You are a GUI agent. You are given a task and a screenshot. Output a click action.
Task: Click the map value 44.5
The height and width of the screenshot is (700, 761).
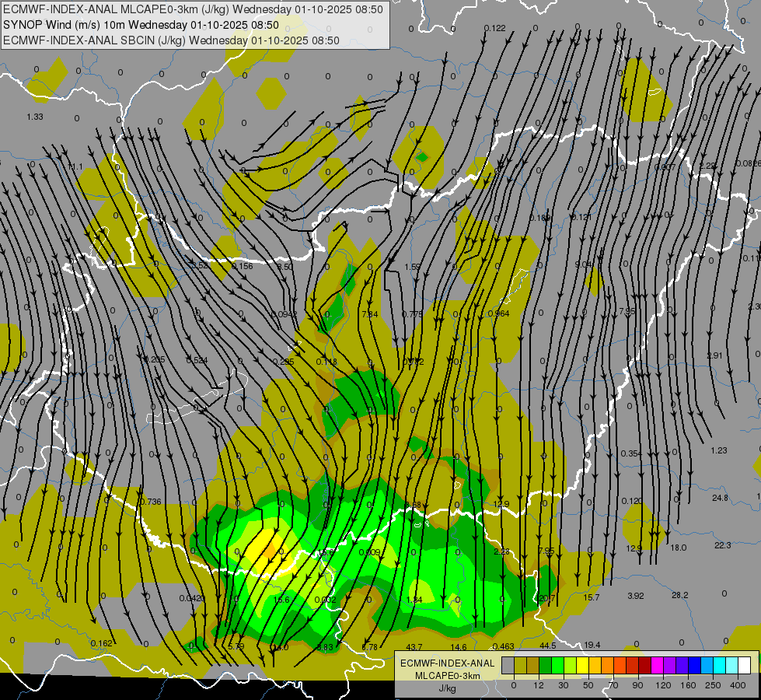[547, 646]
